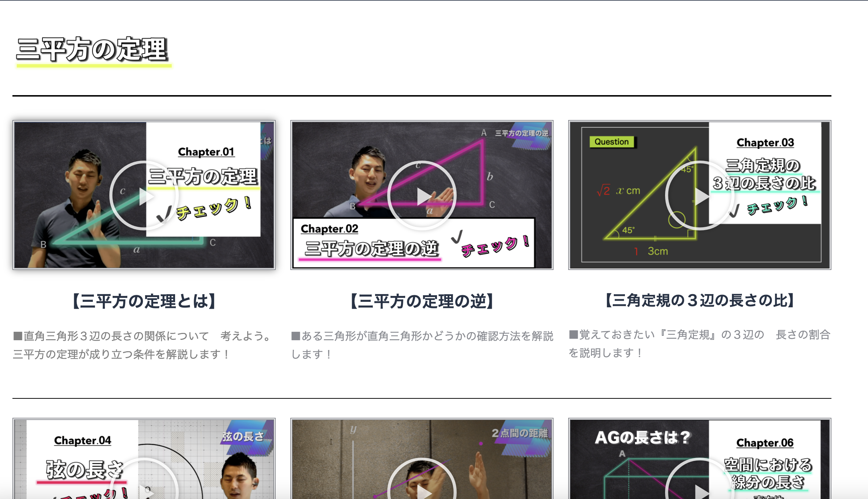This screenshot has height=499, width=868.
Task: Click the Question badge on third thumbnail
Action: tap(612, 142)
